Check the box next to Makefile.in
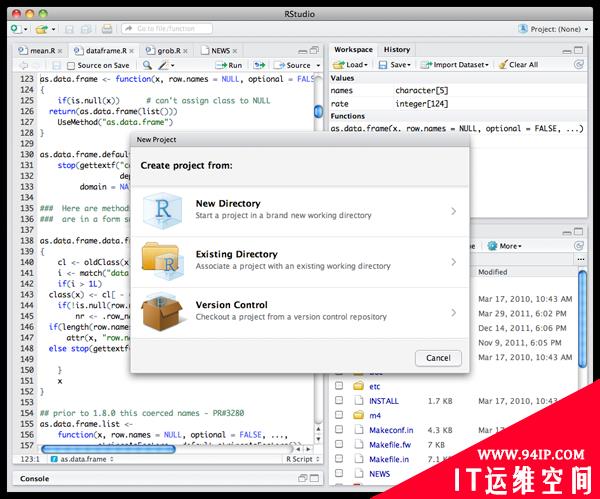 pyautogui.click(x=339, y=458)
